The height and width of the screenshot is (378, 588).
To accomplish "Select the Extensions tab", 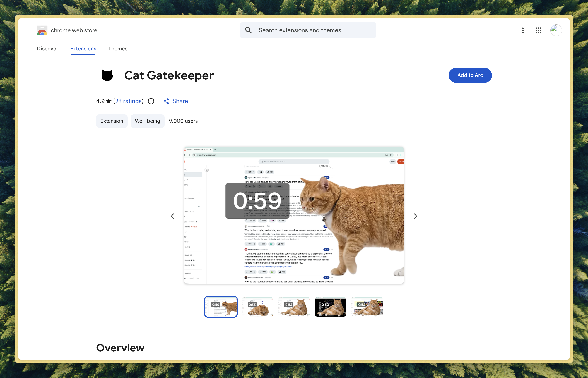I will [83, 49].
